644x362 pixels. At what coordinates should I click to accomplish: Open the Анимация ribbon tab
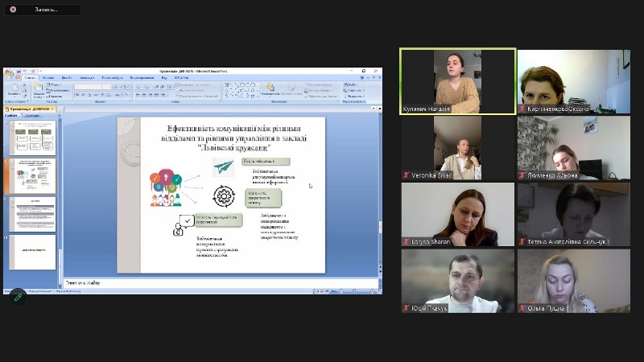[87, 77]
